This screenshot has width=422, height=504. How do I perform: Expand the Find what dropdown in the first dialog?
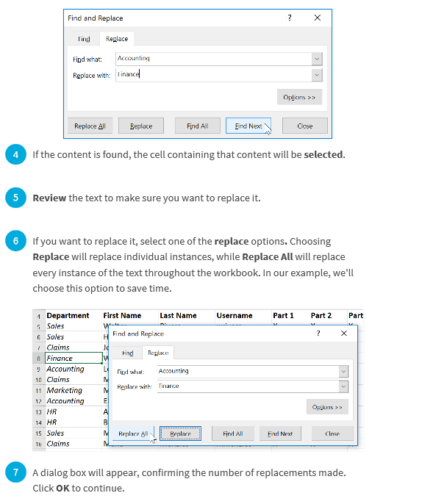click(x=317, y=59)
